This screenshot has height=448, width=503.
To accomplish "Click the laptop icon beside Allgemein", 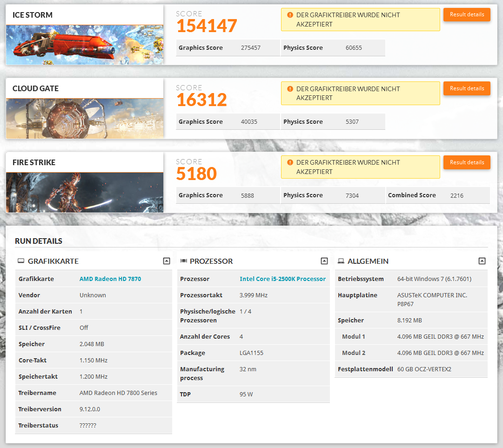I will point(341,261).
